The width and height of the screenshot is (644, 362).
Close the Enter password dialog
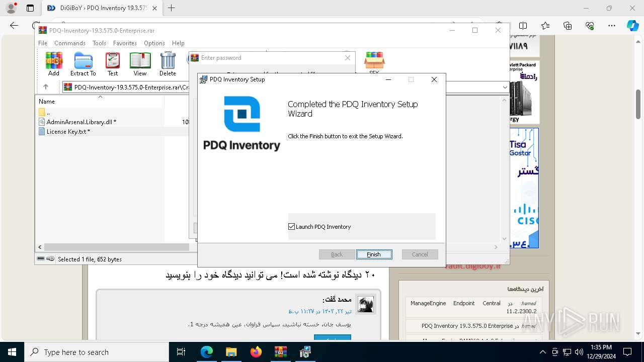point(347,58)
